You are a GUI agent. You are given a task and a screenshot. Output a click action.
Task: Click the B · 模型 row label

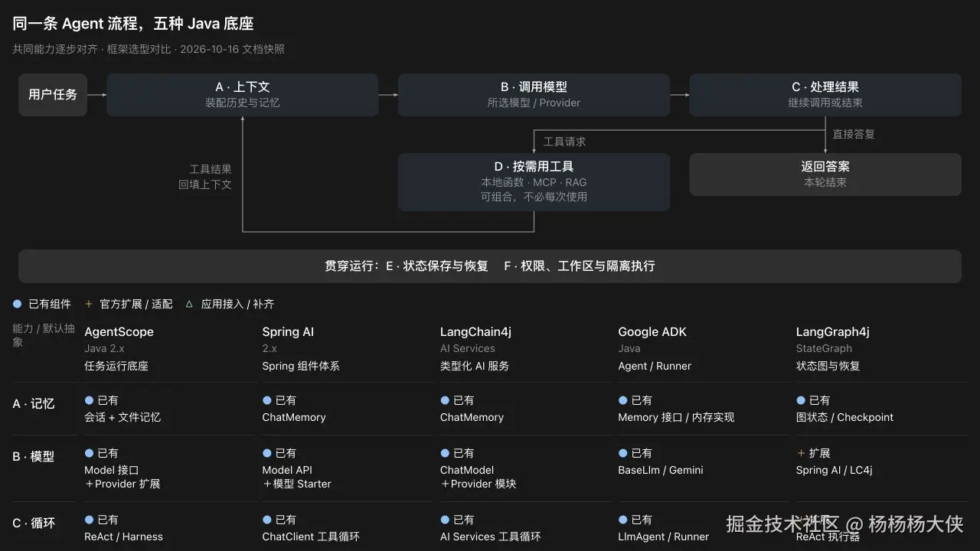[34, 456]
